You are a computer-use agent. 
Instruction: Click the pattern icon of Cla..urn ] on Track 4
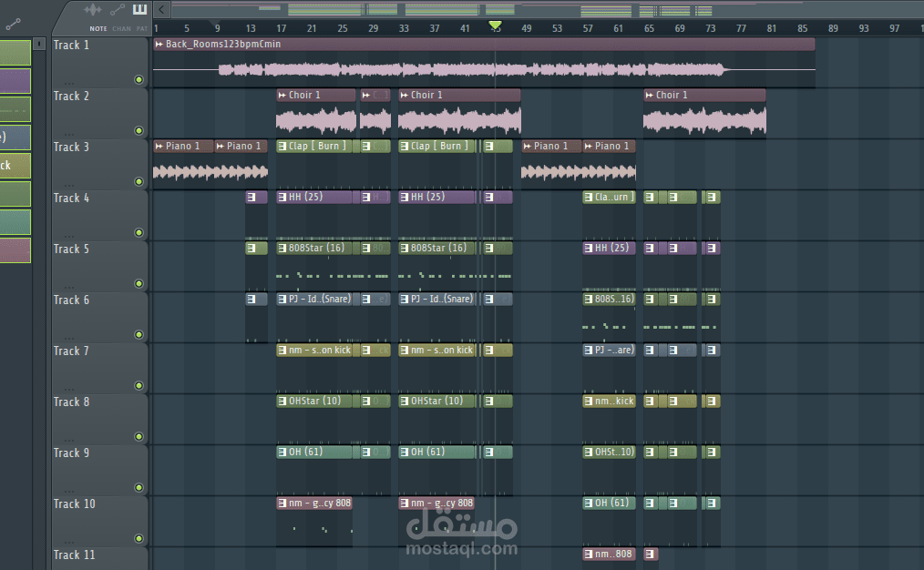point(588,198)
